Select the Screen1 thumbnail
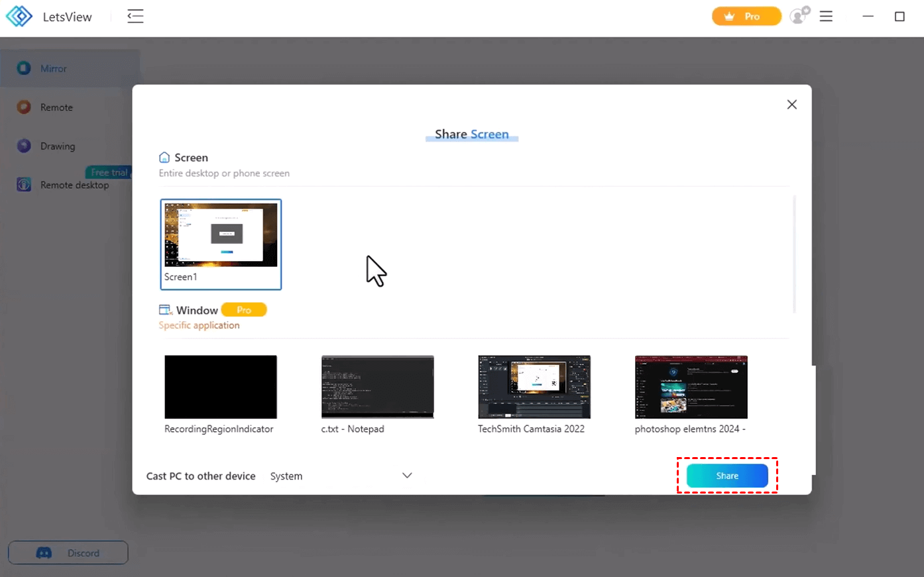 coord(221,244)
